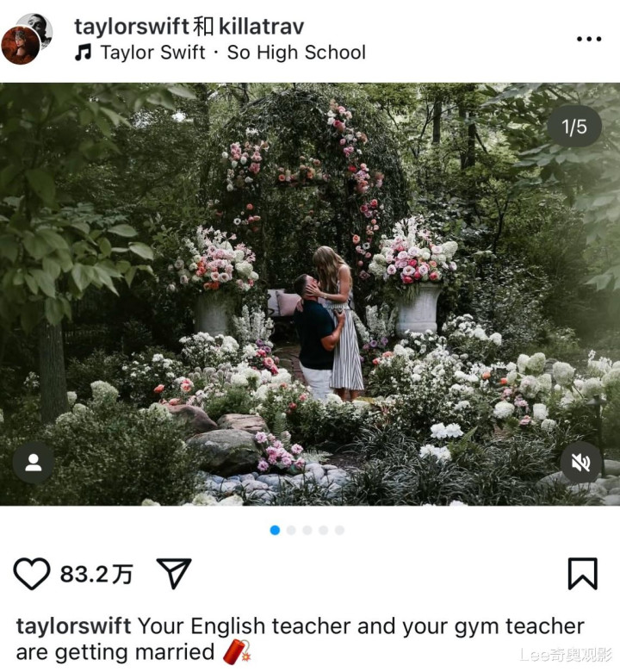Jump to the fifth carousel dot
The width and height of the screenshot is (620, 672).
click(339, 530)
